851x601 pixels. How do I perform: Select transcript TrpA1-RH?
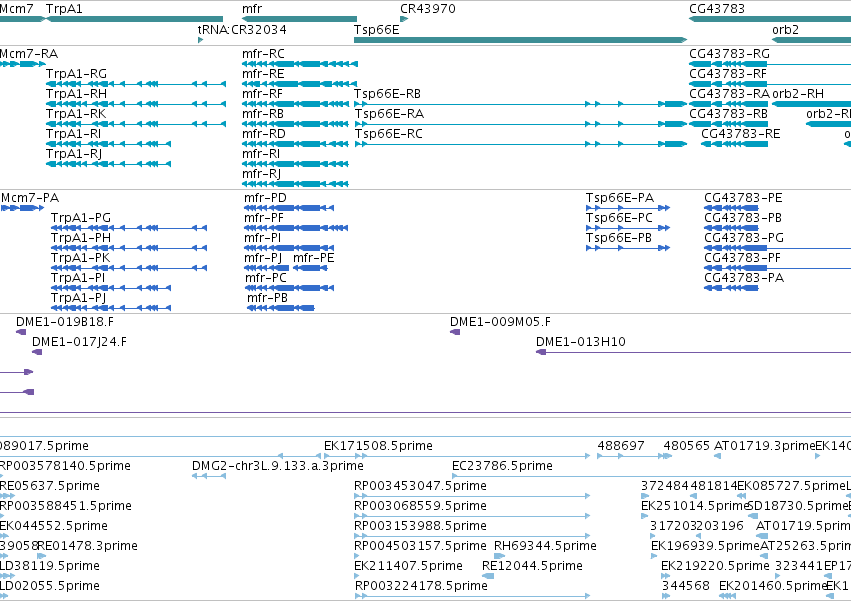(136, 104)
